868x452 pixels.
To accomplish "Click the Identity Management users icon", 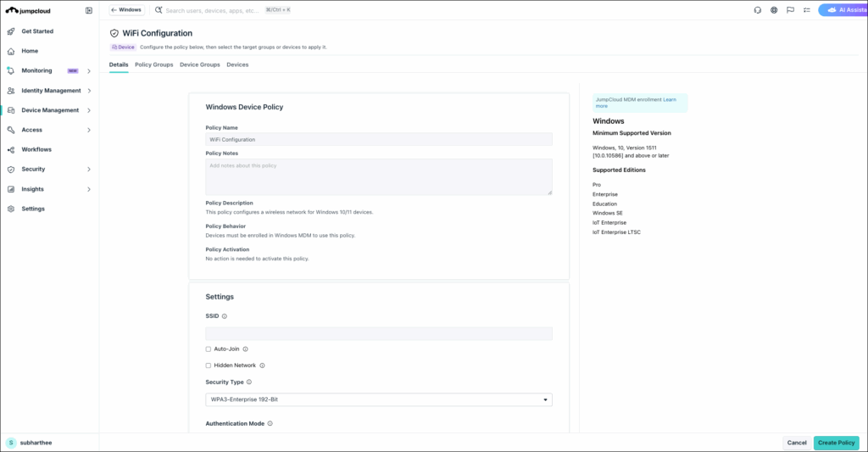I will point(11,90).
